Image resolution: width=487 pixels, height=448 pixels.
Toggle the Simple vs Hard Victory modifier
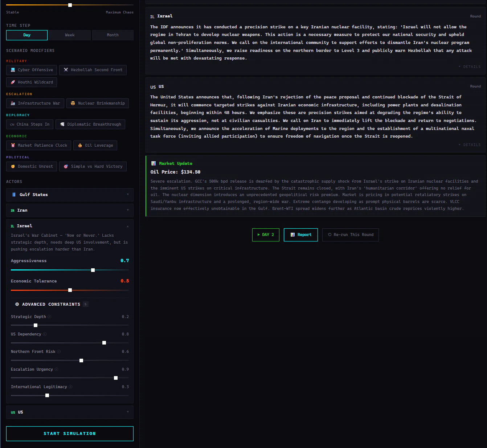93,167
